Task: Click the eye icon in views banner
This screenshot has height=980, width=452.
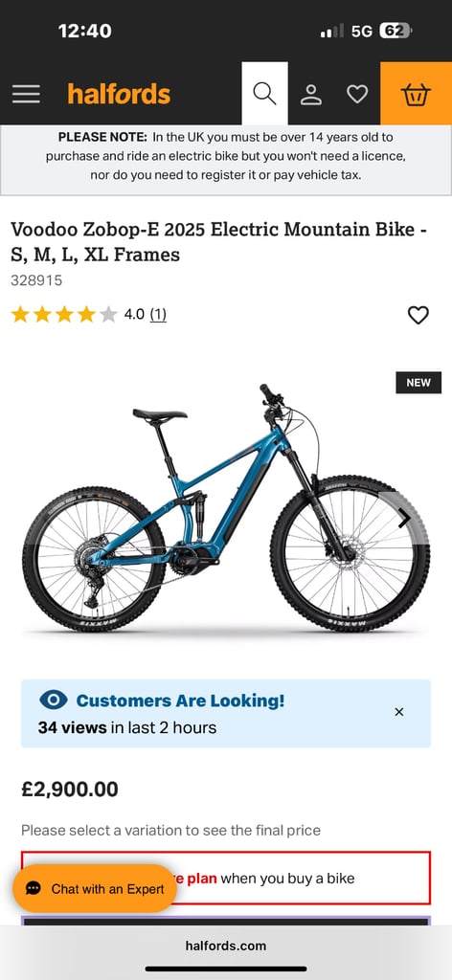Action: [53, 700]
